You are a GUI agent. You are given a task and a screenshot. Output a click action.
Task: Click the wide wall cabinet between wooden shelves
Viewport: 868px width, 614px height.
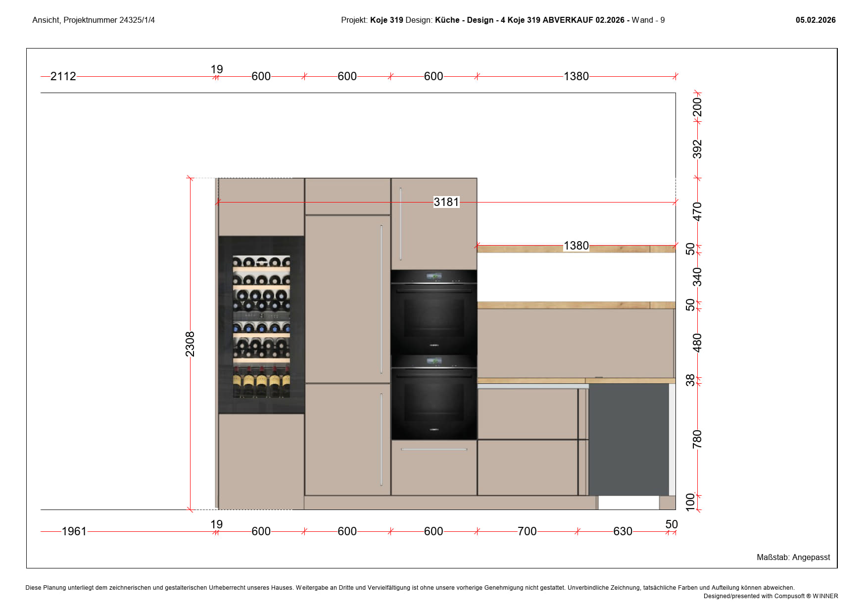click(x=576, y=343)
